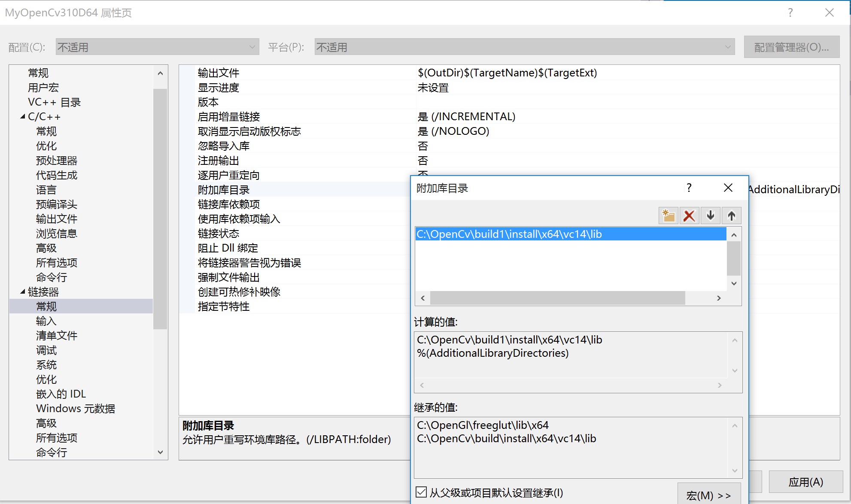Viewport: 851px width, 504px height.
Task: Collapse the C/C++ tree node
Action: coord(22,116)
